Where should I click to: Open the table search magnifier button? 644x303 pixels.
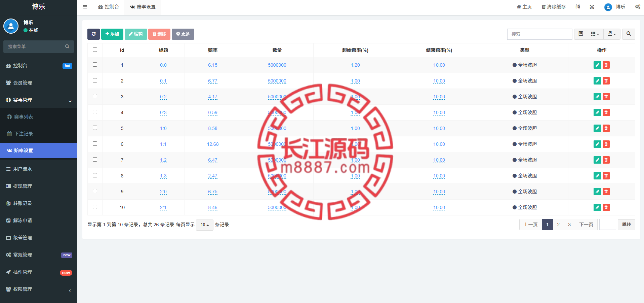[629, 34]
